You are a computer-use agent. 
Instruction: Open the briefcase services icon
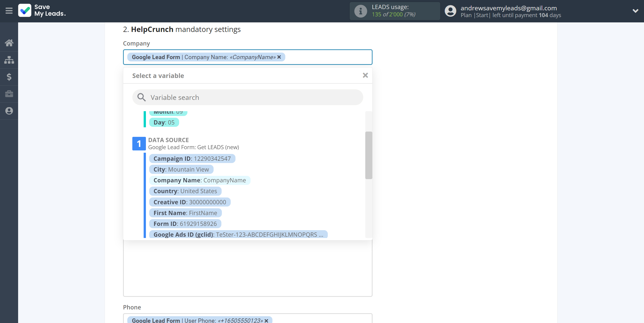click(x=9, y=94)
